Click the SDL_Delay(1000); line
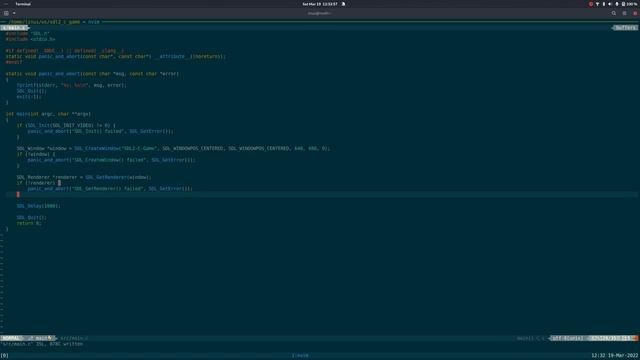 [x=38, y=206]
